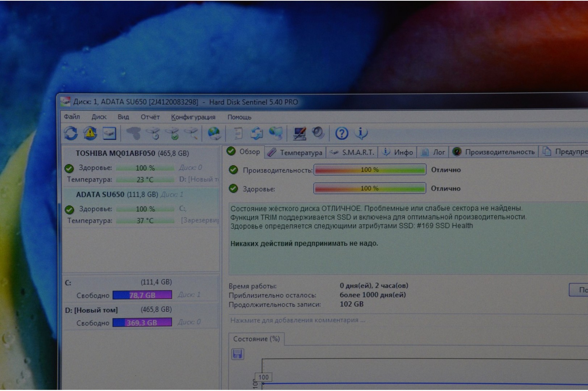Click the partially visible button right of Время работы
The image size is (588, 391).
coord(579,290)
